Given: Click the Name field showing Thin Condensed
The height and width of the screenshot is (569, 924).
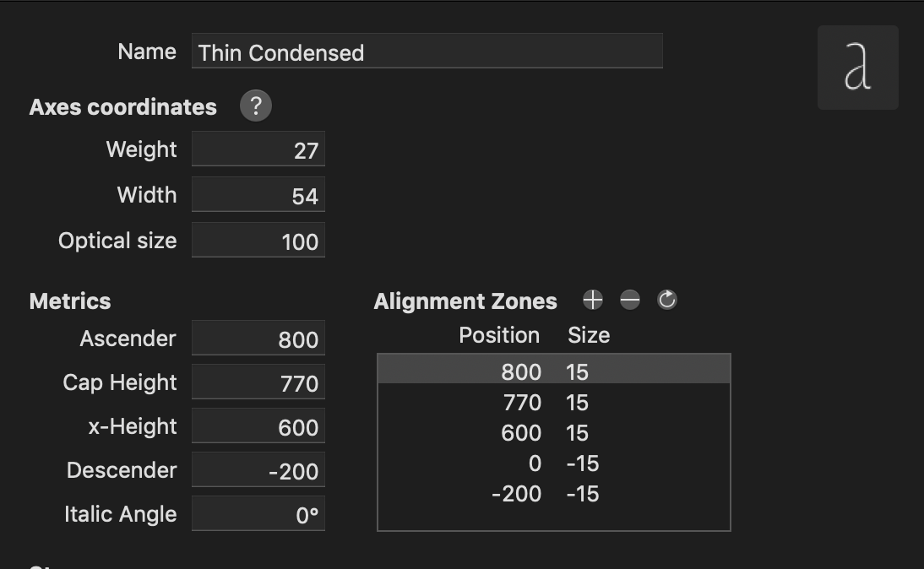Looking at the screenshot, I should [x=427, y=51].
